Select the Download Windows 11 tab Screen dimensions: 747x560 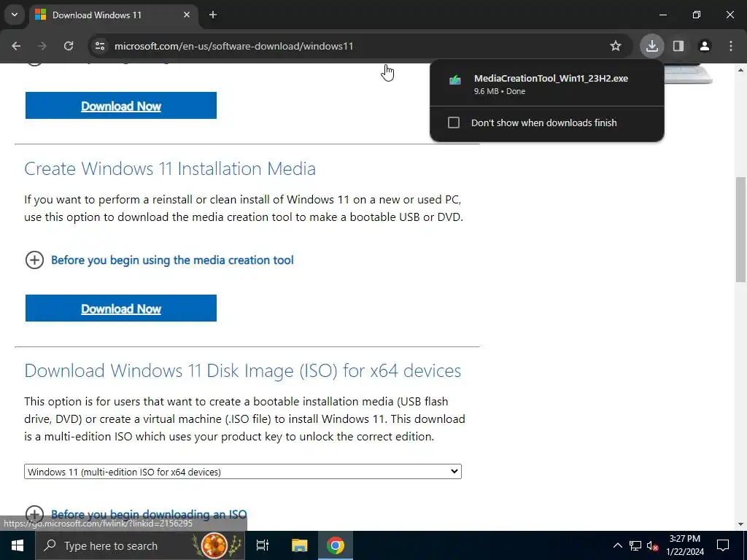tap(113, 15)
